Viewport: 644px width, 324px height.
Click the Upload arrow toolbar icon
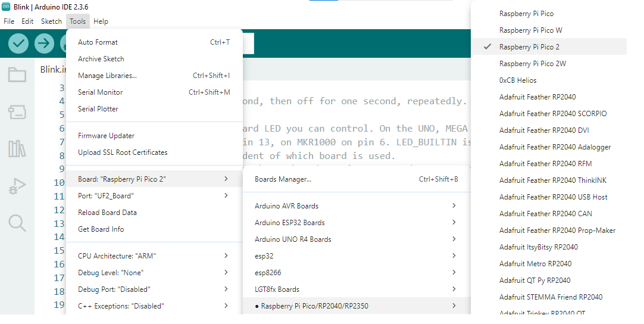tap(44, 43)
